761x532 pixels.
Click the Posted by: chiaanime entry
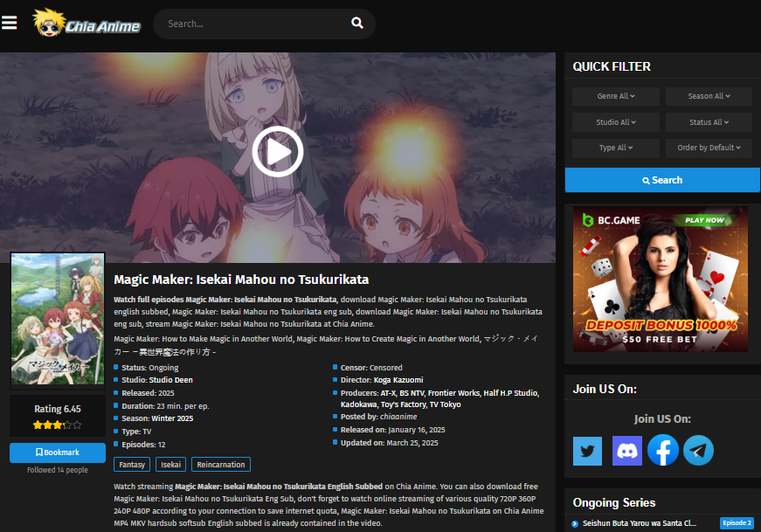coord(378,417)
